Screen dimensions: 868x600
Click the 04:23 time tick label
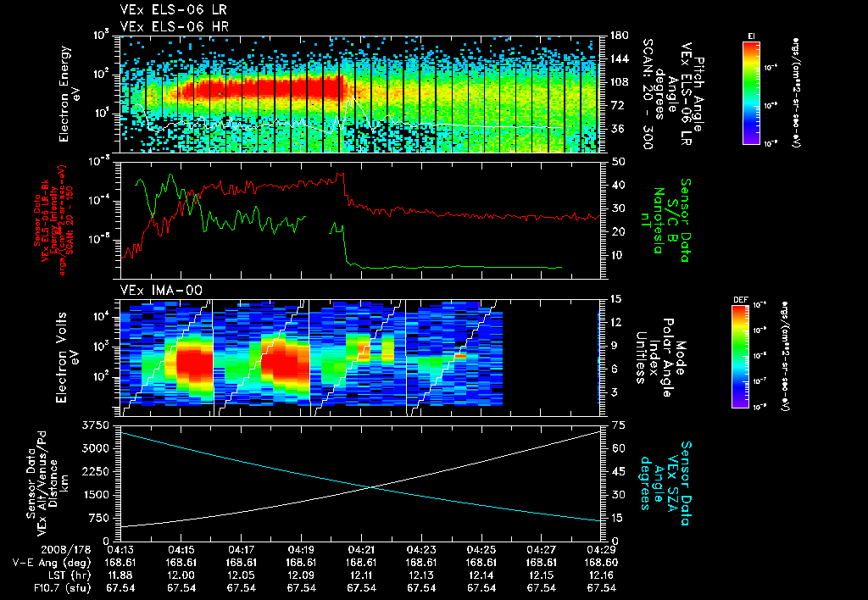point(421,550)
